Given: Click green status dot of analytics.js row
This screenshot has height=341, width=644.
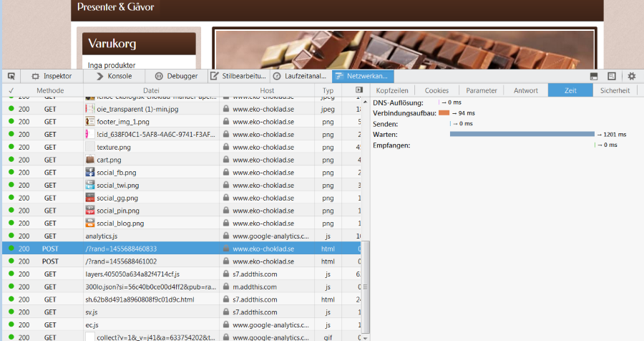Looking at the screenshot, I should coord(11,236).
